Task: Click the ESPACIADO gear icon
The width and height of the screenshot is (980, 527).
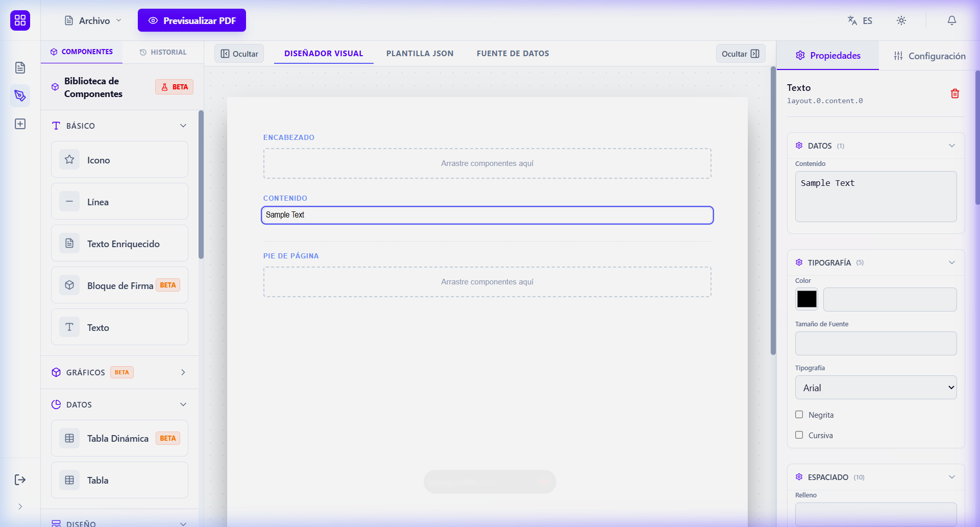Action: pos(799,477)
